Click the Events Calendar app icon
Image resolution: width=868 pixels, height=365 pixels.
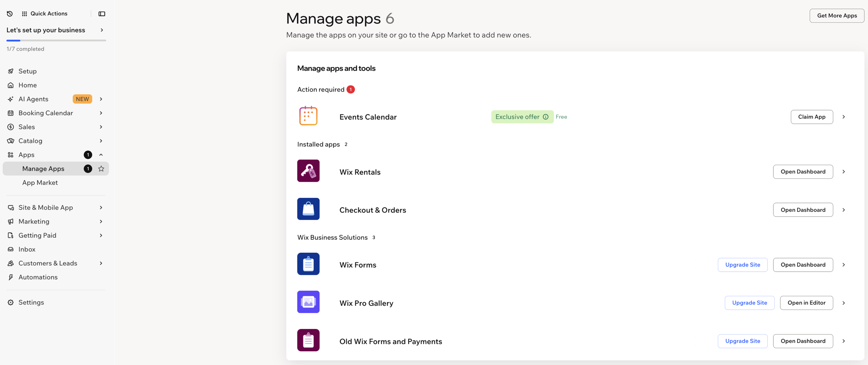coord(308,116)
